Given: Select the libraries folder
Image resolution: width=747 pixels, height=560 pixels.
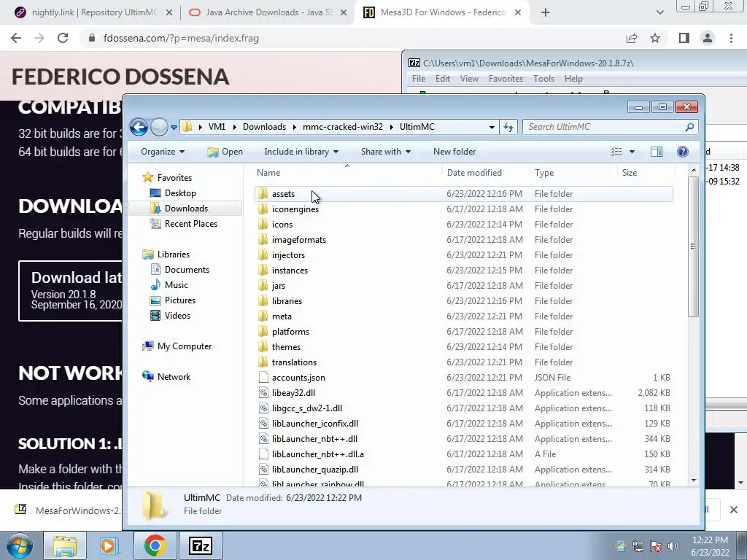Looking at the screenshot, I should point(287,301).
